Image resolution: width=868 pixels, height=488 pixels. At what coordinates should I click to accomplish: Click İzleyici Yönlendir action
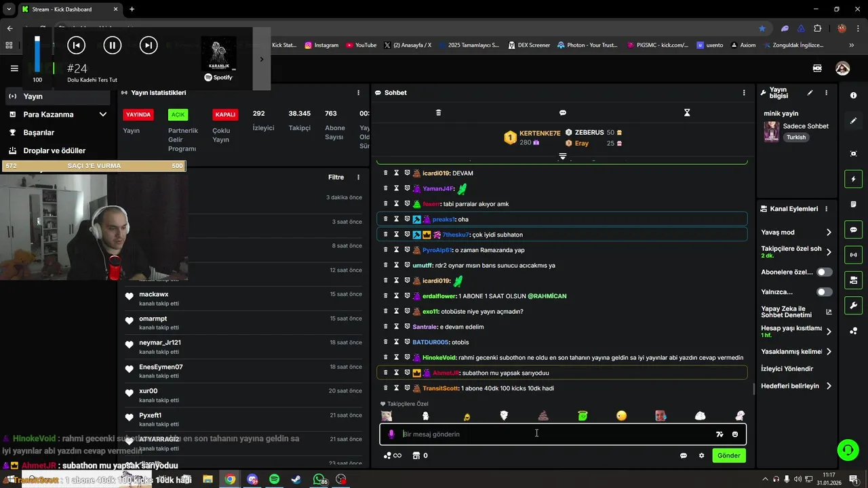point(787,369)
